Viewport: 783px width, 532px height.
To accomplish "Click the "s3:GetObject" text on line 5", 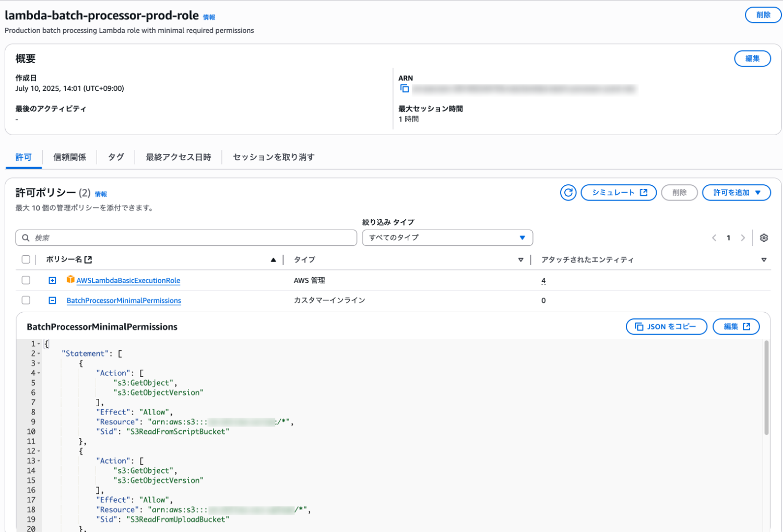I will (x=144, y=383).
